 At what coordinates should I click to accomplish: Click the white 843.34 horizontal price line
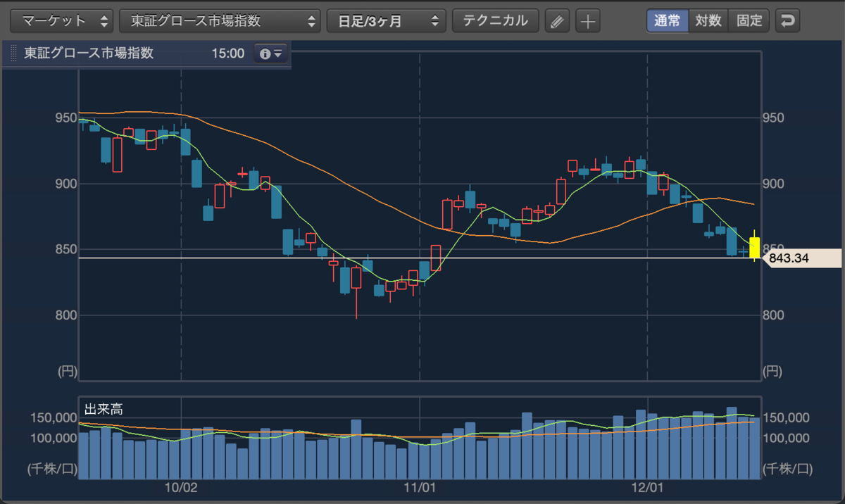coord(420,258)
